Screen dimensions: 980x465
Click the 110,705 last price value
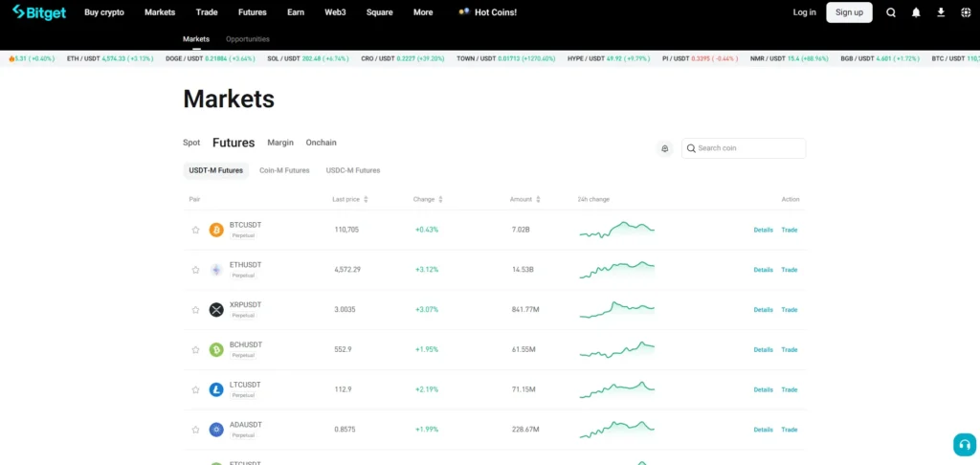(346, 230)
